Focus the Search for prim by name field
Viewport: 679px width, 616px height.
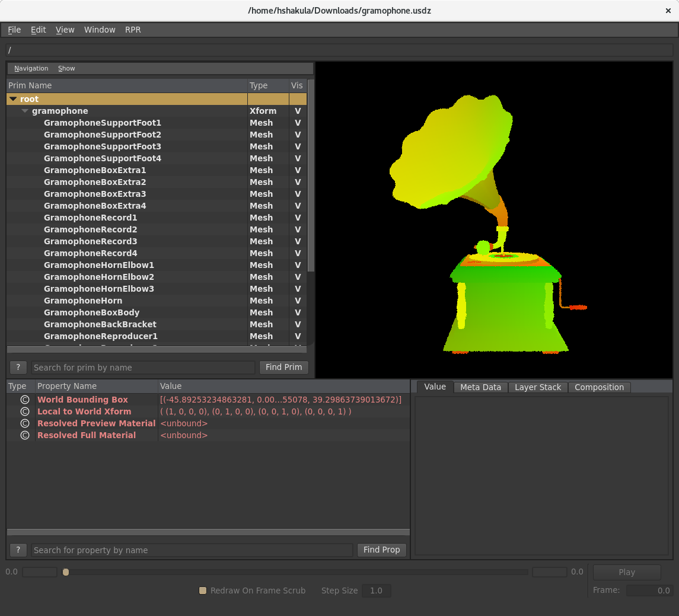pos(143,368)
